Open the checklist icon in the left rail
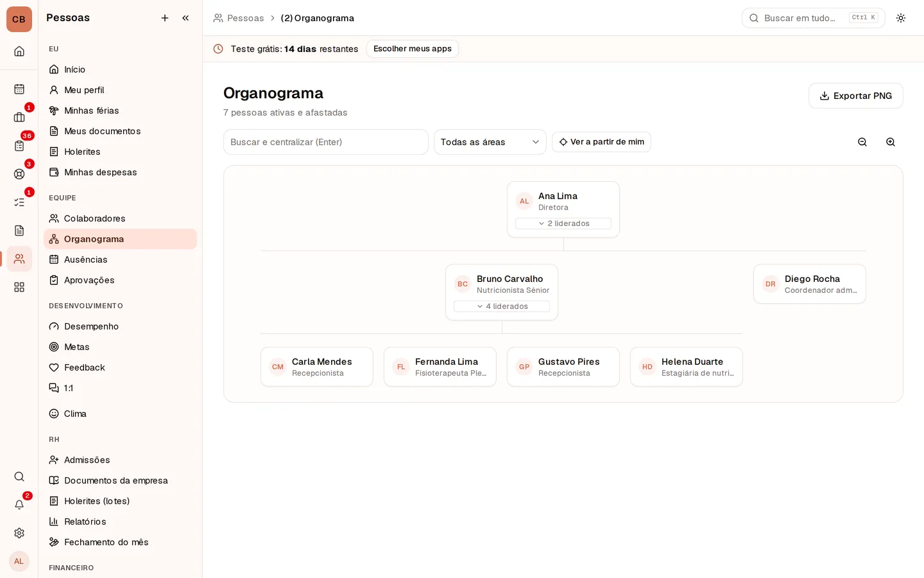The width and height of the screenshot is (924, 578). (19, 202)
